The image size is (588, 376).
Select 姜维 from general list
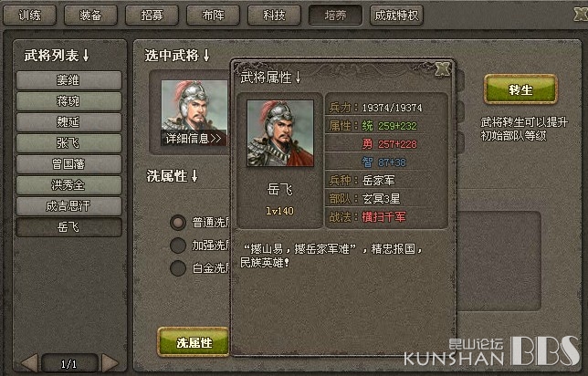68,79
